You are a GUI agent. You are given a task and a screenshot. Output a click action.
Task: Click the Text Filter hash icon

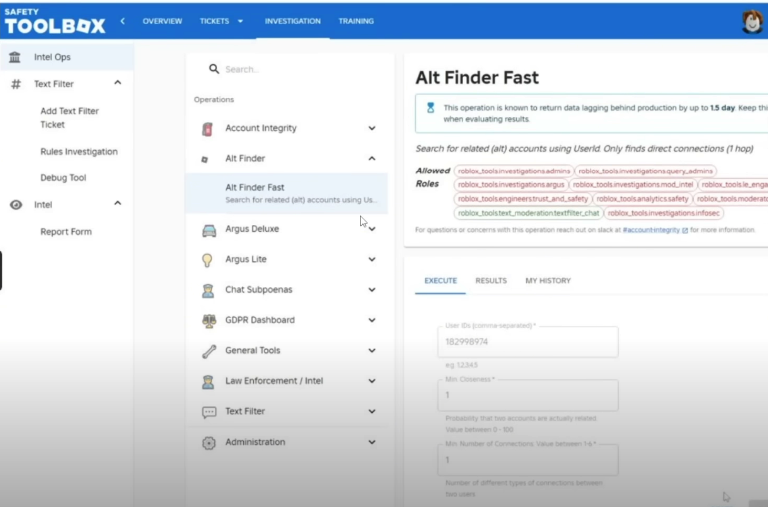click(16, 84)
